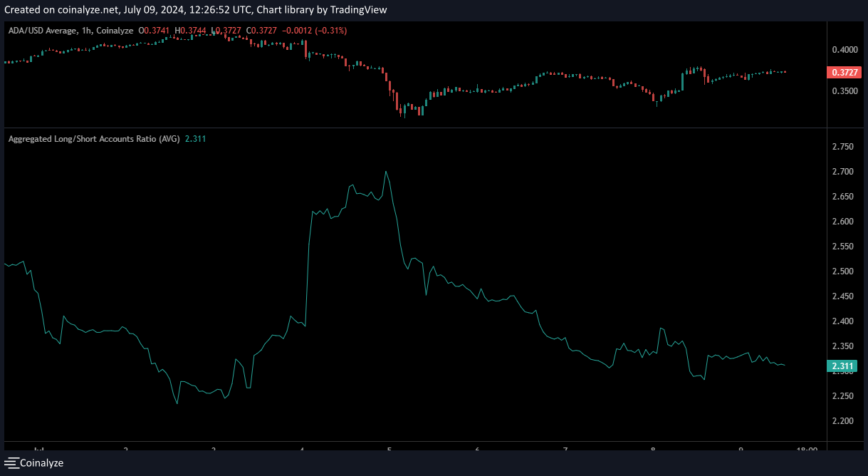
Task: Click the ratio line peak near 2.700
Action: coord(386,172)
